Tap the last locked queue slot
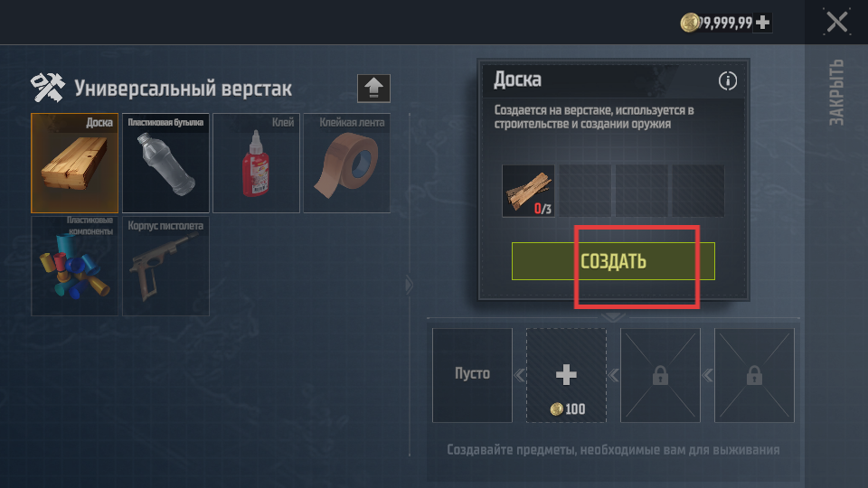This screenshot has width=868, height=488. (754, 375)
